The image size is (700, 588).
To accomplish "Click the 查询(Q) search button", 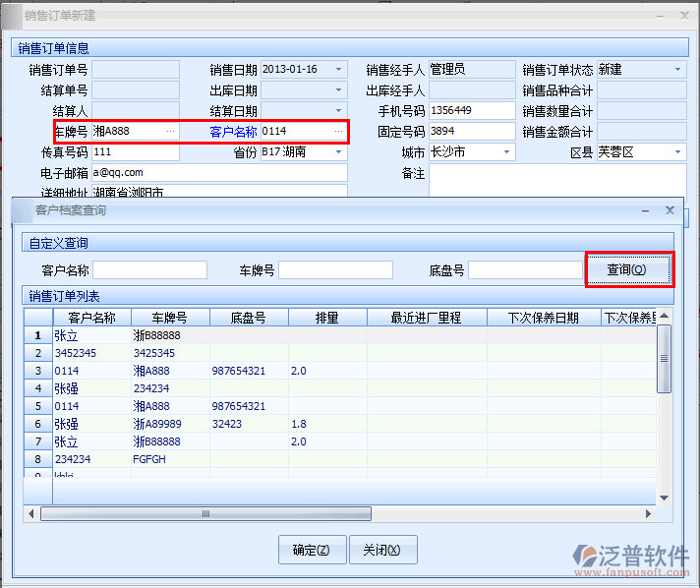I will [628, 269].
